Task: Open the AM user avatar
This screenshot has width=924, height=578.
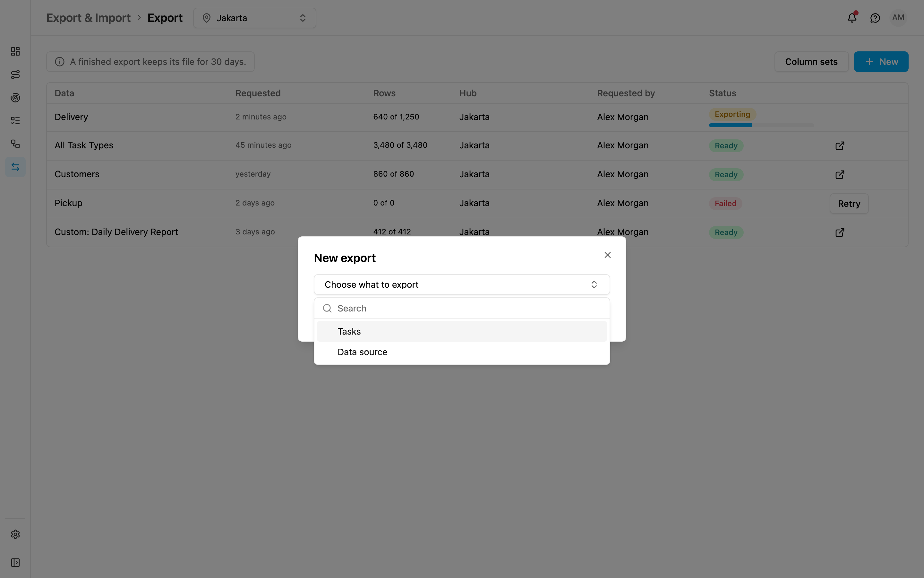Action: tap(898, 18)
